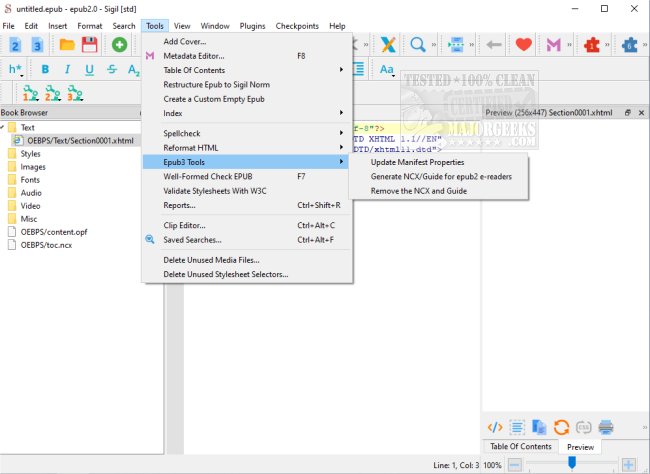Click the Preview reload orange icon
Image resolution: width=650 pixels, height=474 pixels.
tap(561, 427)
